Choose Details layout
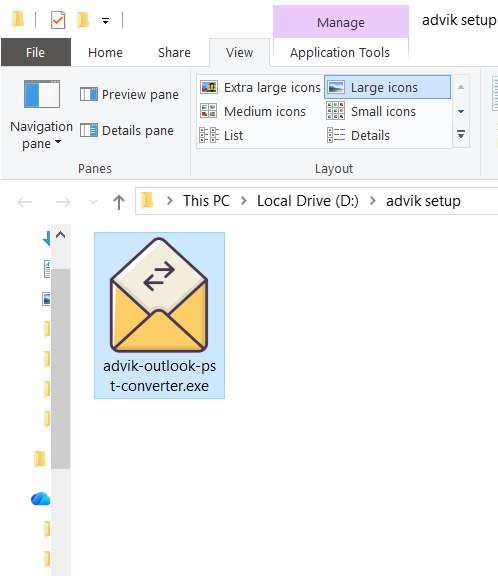Screen dimensions: 498x576 tap(358, 135)
